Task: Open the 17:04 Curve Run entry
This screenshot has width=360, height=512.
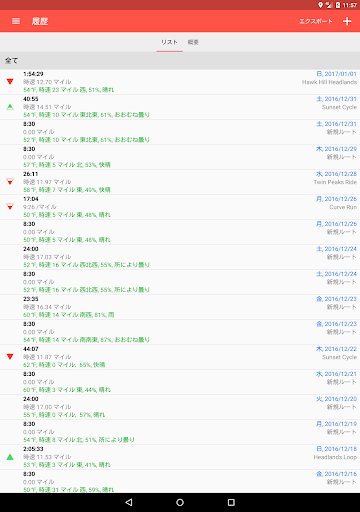Action: [180, 207]
